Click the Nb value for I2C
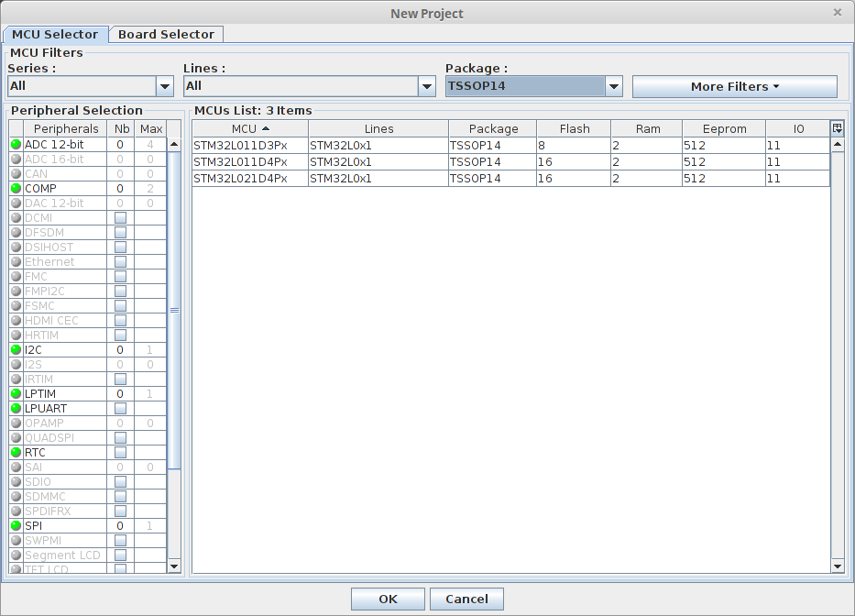This screenshot has width=855, height=616. click(x=121, y=350)
